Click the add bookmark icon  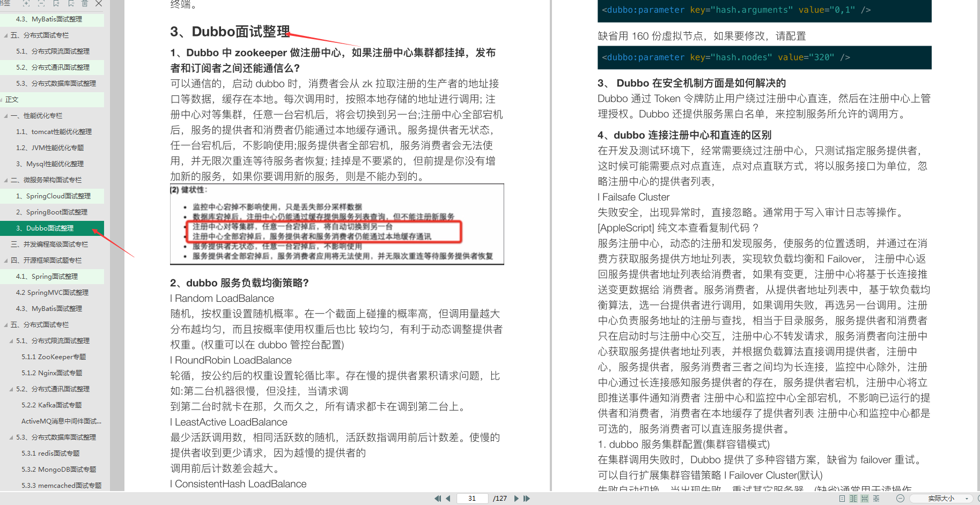[56, 3]
